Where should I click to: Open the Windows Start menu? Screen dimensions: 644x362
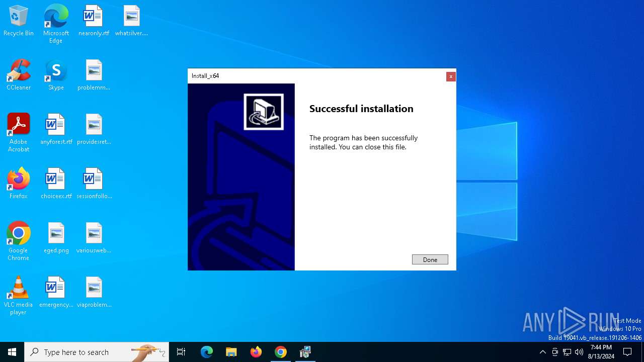click(x=12, y=352)
